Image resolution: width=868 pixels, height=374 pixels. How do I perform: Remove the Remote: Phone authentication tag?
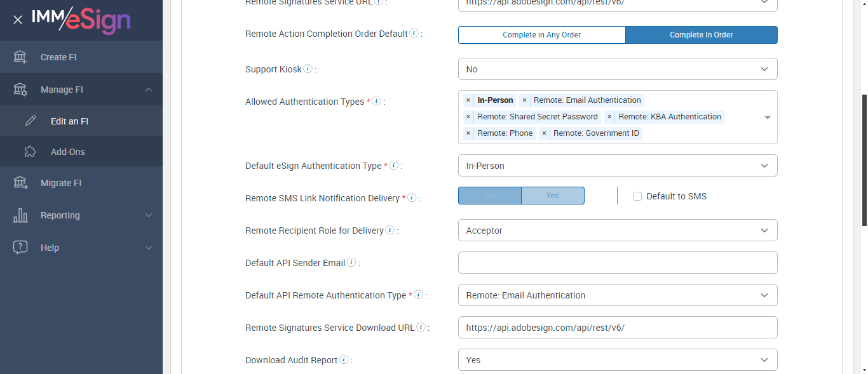point(468,133)
